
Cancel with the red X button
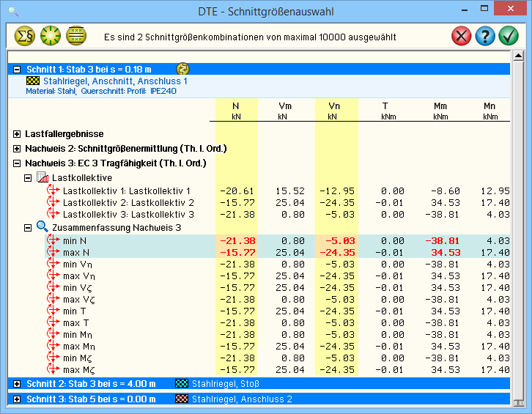click(x=461, y=36)
